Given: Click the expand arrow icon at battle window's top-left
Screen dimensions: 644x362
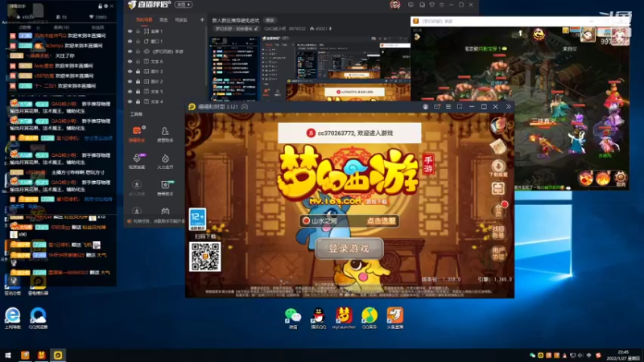Looking at the screenshot, I should click(x=417, y=37).
